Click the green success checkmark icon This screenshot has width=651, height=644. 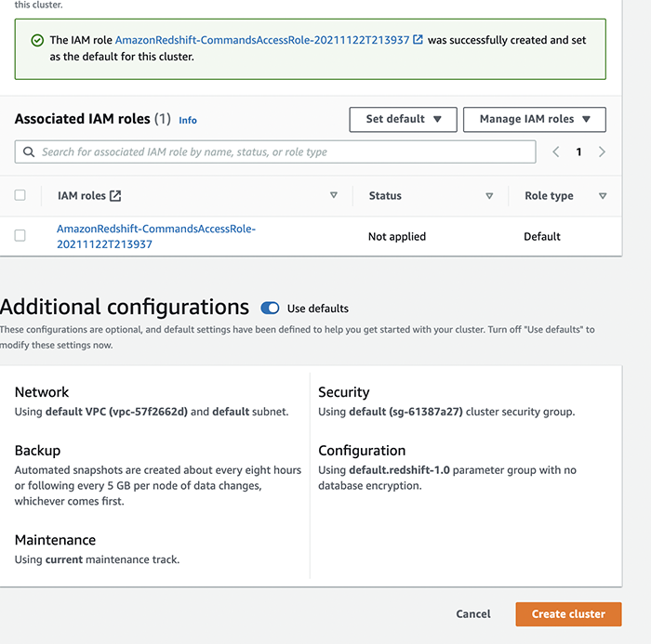click(37, 41)
